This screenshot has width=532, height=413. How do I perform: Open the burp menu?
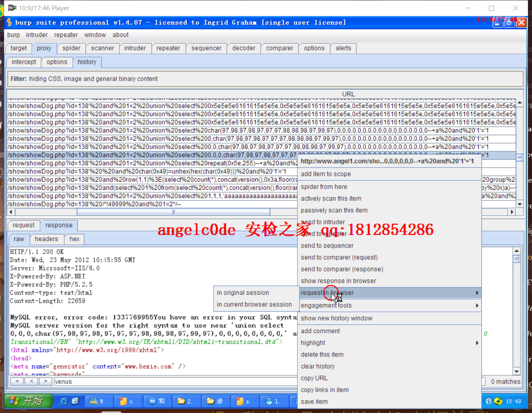coord(14,35)
